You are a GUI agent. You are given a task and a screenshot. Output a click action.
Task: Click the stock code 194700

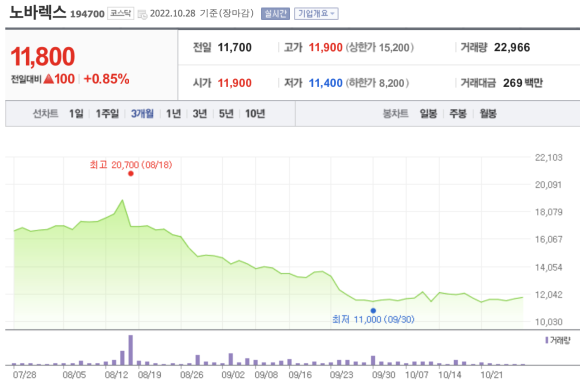click(x=87, y=14)
